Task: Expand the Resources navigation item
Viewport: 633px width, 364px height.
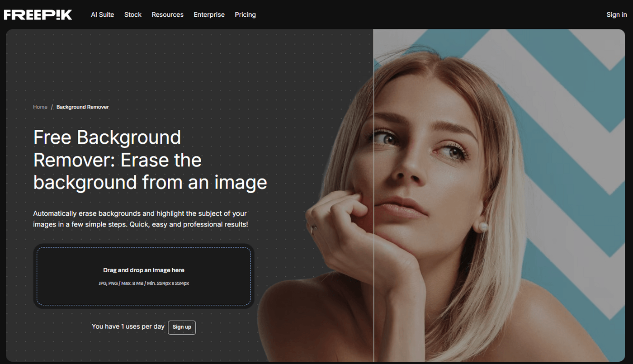Action: (167, 14)
